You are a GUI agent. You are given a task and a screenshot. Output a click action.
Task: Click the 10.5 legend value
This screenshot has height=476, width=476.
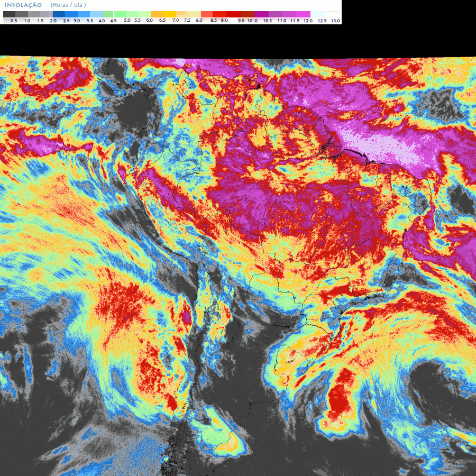point(268,21)
